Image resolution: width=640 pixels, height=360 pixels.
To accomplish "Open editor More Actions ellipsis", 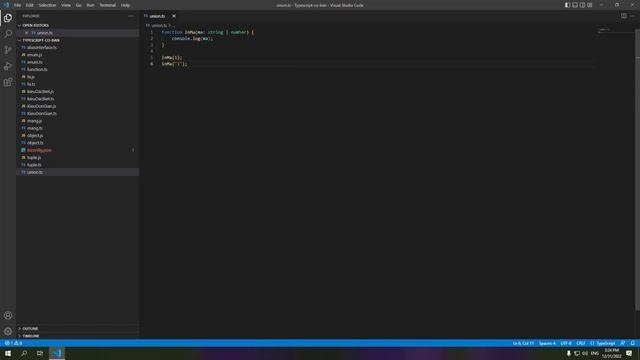I will pyautogui.click(x=632, y=16).
